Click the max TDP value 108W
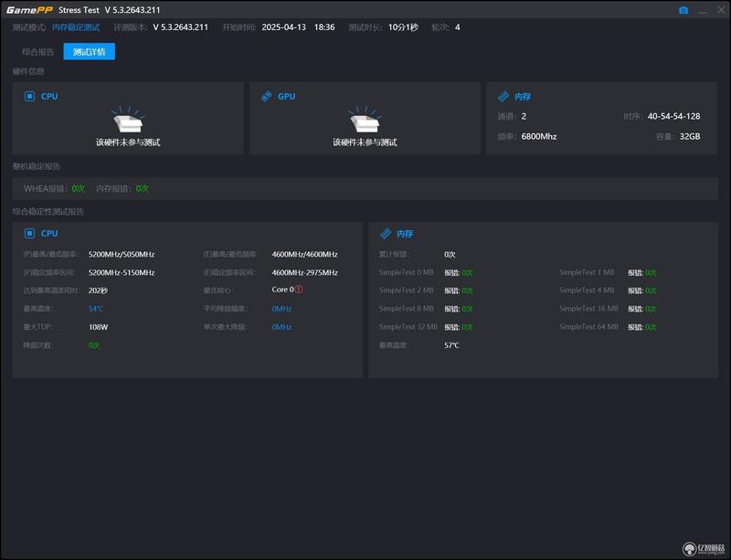The image size is (731, 560). point(98,327)
